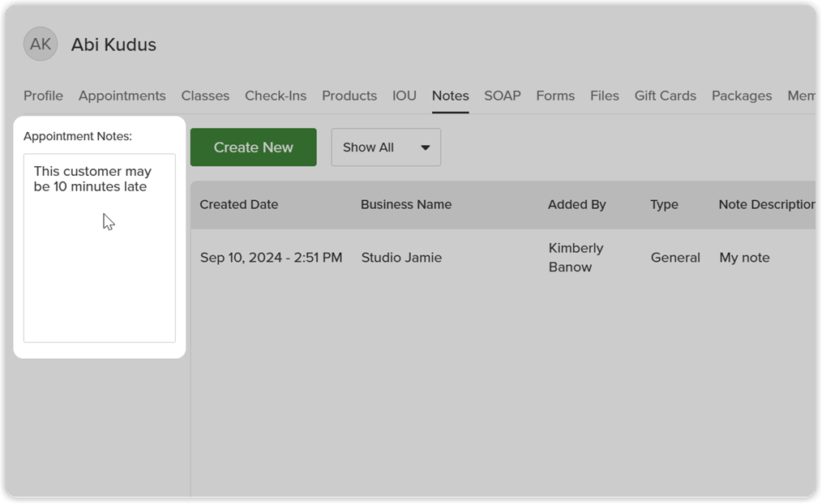This screenshot has height=504, width=822.
Task: Click the Note Description column header
Action: click(766, 204)
